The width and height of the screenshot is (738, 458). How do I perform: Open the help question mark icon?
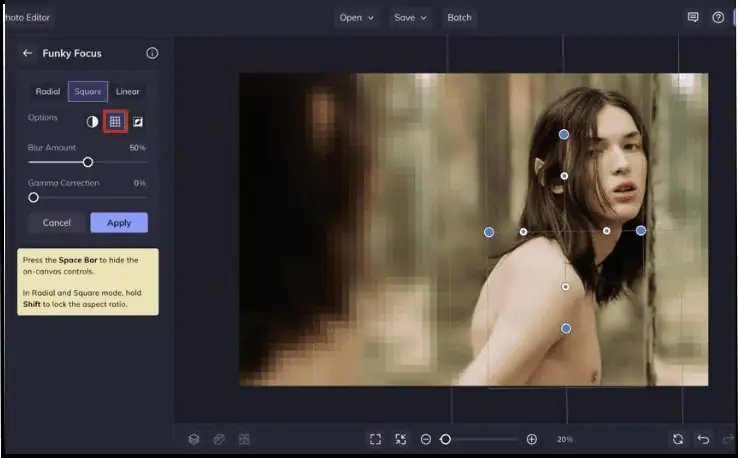coord(718,17)
